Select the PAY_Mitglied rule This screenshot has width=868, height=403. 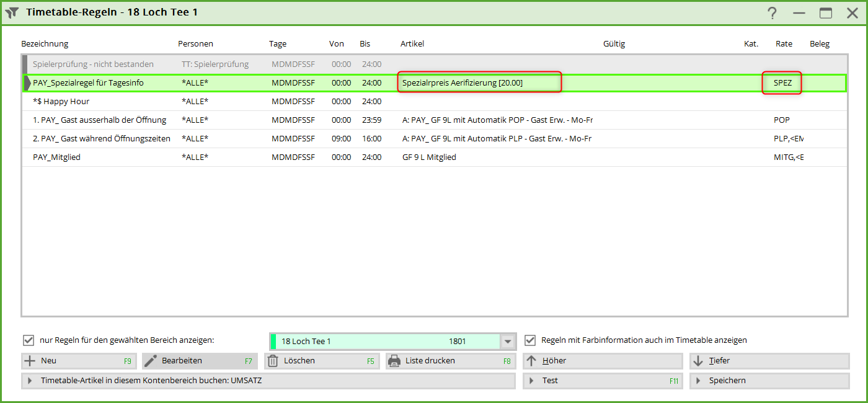coord(56,157)
